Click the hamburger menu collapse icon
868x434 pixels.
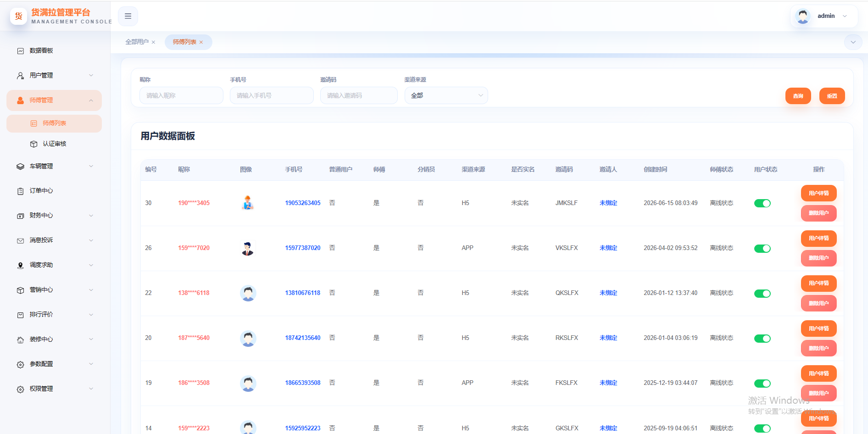(128, 16)
